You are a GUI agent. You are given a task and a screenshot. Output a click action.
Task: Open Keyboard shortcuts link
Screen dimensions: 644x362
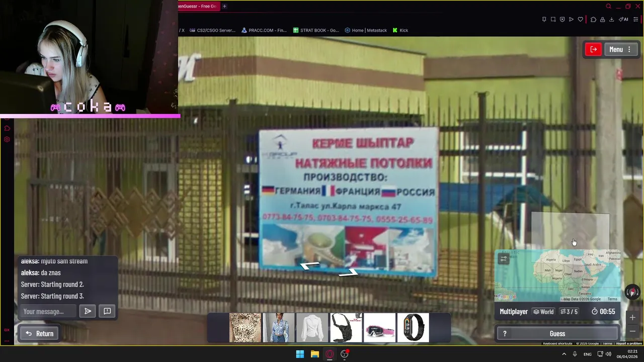[x=557, y=343]
